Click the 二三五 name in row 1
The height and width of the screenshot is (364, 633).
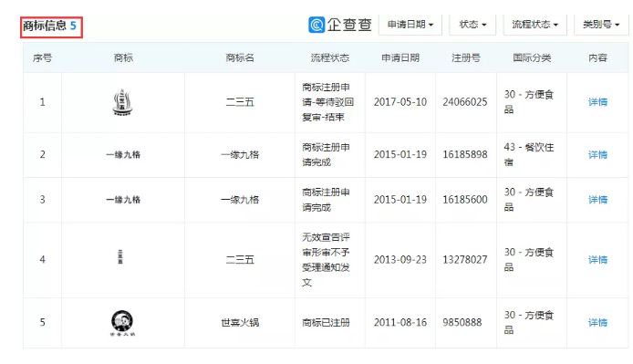(x=240, y=102)
